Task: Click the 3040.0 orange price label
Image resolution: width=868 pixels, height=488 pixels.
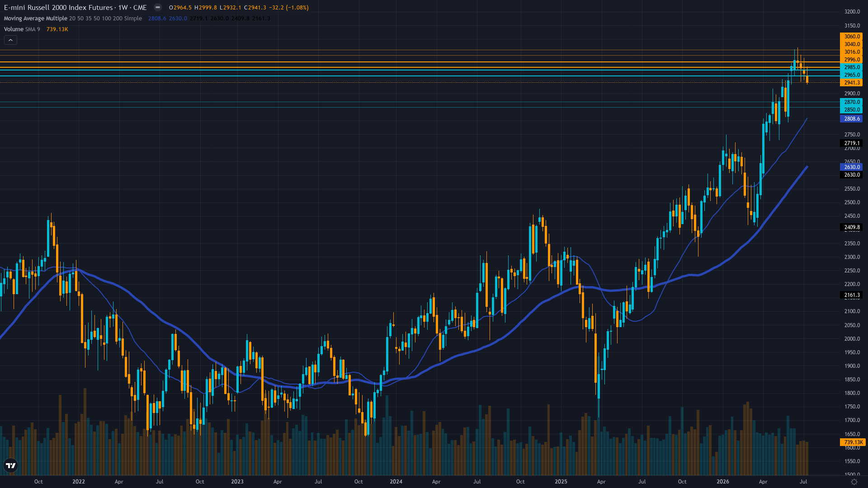Action: click(851, 44)
